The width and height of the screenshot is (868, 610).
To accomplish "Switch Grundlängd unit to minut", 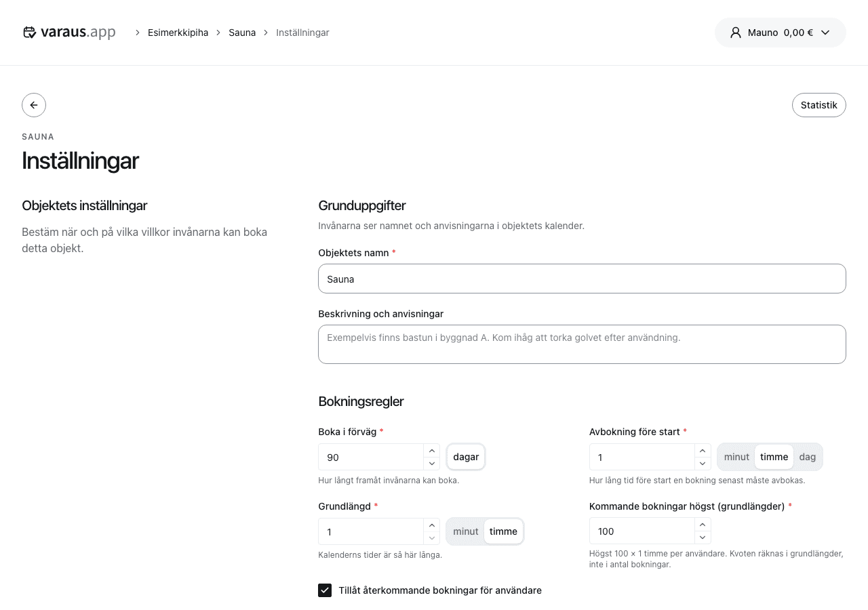I will (466, 531).
